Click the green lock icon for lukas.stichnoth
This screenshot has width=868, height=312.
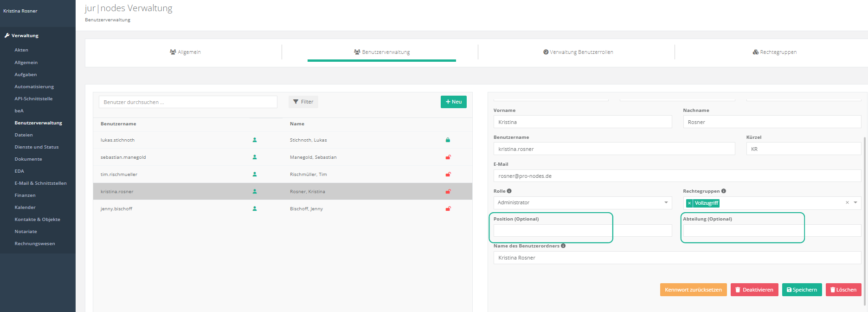[x=448, y=140]
